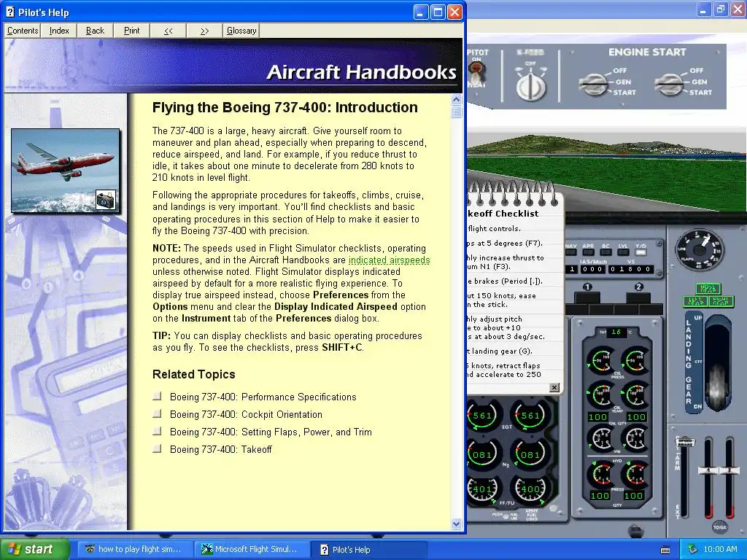
Task: Click the camera icon on aircraft photo
Action: (105, 200)
